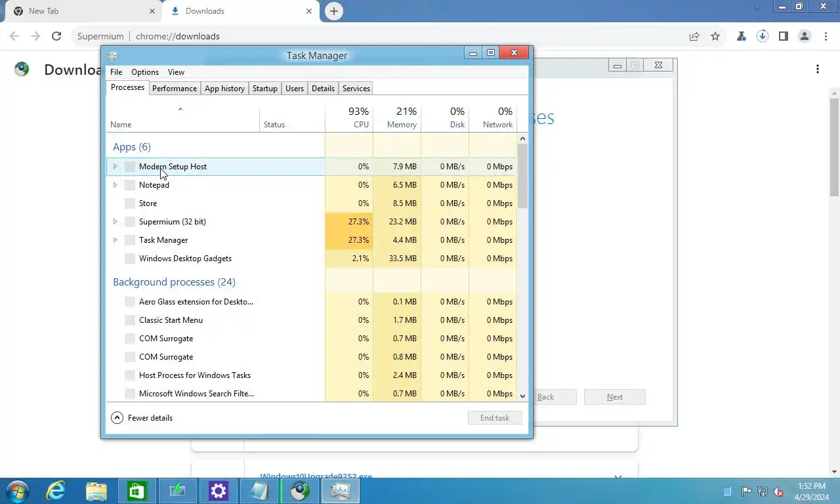
Task: Open the View menu in Task Manager
Action: pos(176,72)
